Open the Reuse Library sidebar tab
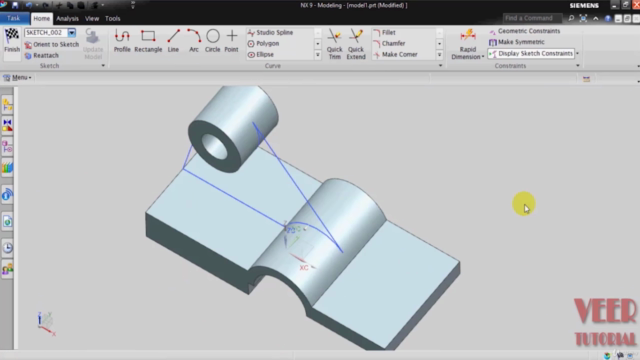 point(7,167)
